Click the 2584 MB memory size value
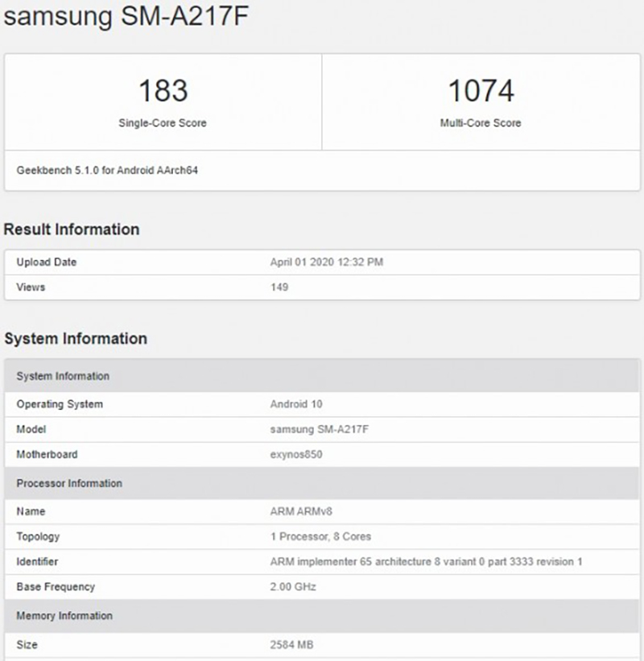This screenshot has width=644, height=661. tap(291, 645)
